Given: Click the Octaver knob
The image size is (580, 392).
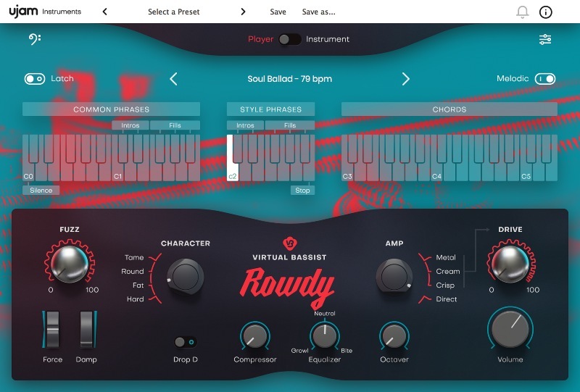Looking at the screenshot, I should pos(394,335).
